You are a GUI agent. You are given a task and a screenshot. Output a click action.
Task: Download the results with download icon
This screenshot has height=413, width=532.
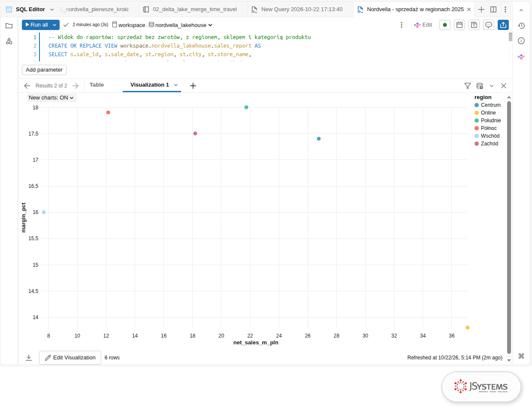click(29, 358)
